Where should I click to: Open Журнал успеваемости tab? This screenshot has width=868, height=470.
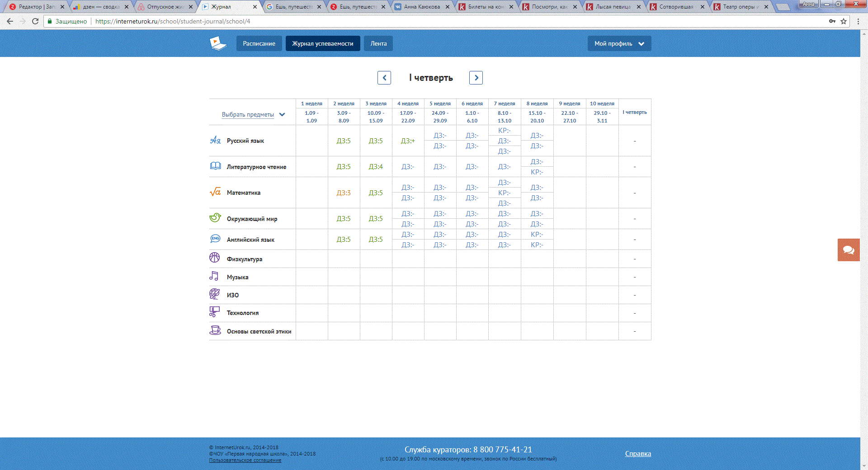click(x=323, y=43)
